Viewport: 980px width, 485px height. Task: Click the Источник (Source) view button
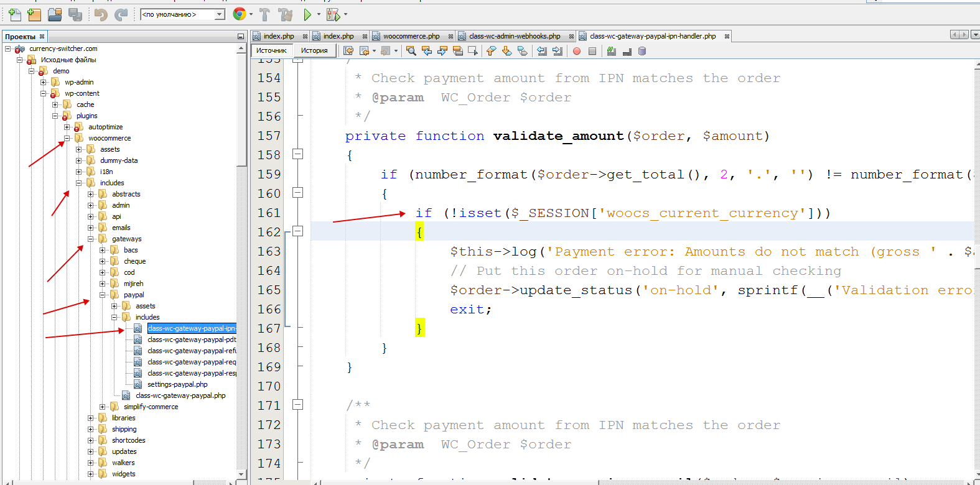(272, 51)
